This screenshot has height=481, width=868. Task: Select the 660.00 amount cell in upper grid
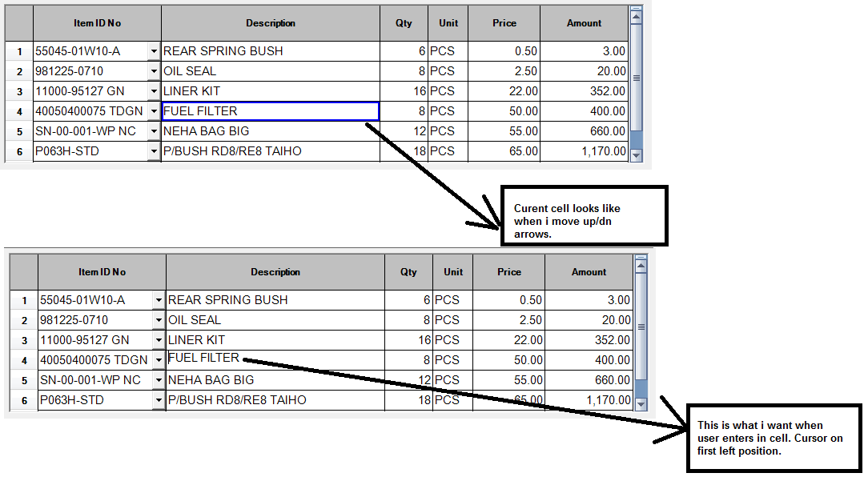584,131
